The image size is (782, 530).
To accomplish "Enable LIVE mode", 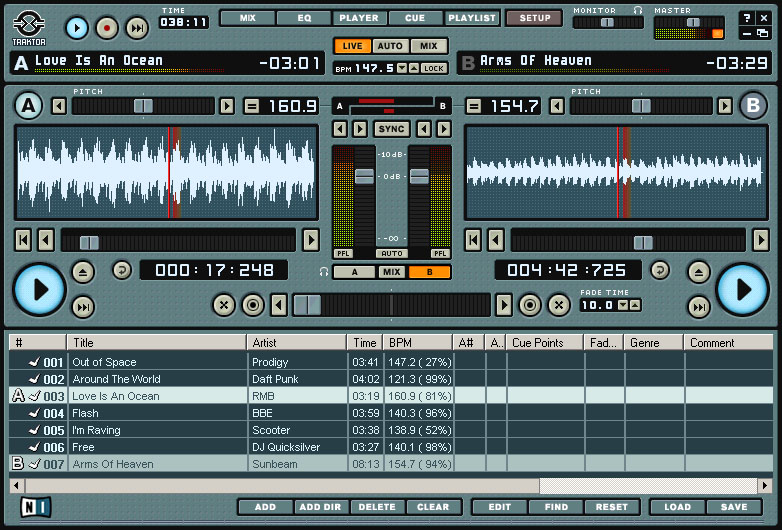I will tap(352, 46).
